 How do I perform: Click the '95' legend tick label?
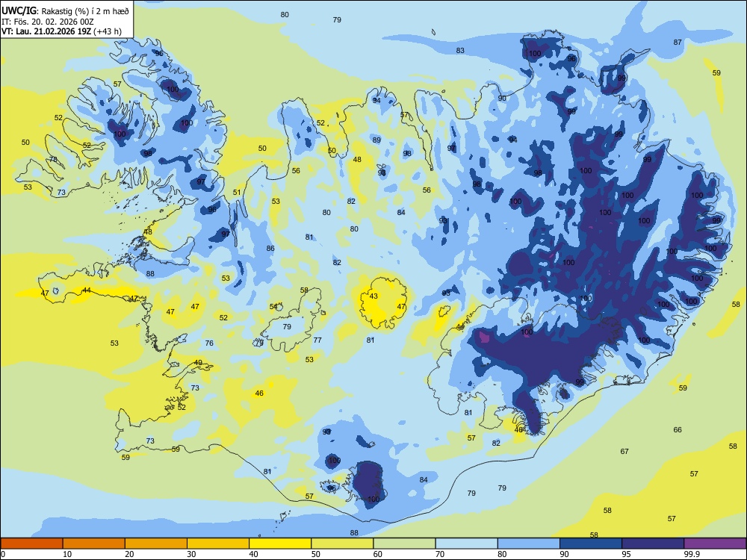pyautogui.click(x=626, y=554)
